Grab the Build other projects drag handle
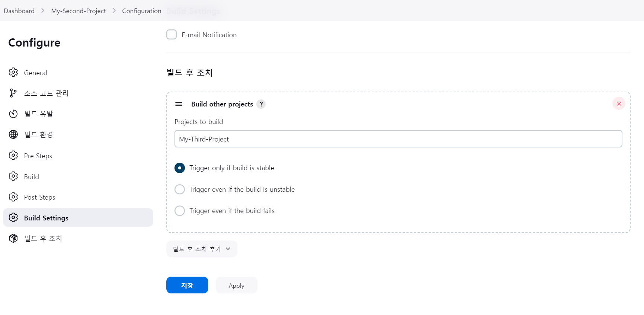This screenshot has width=644, height=315. pyautogui.click(x=179, y=104)
